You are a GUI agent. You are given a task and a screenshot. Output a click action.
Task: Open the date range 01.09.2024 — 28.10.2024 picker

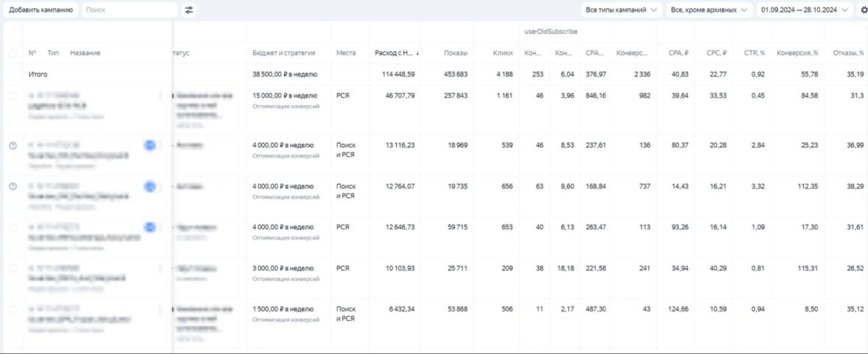click(805, 10)
